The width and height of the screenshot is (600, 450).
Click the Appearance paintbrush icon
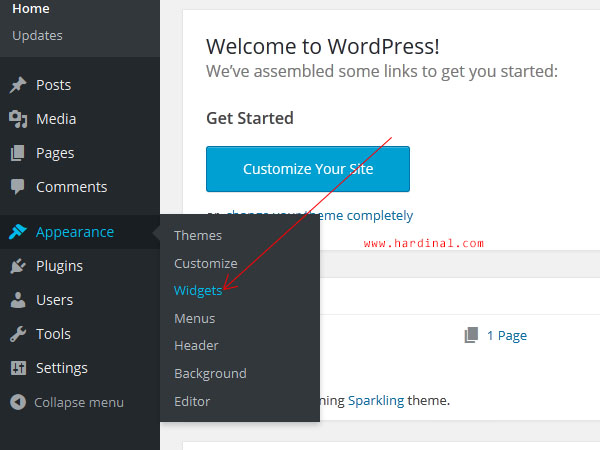[x=18, y=232]
